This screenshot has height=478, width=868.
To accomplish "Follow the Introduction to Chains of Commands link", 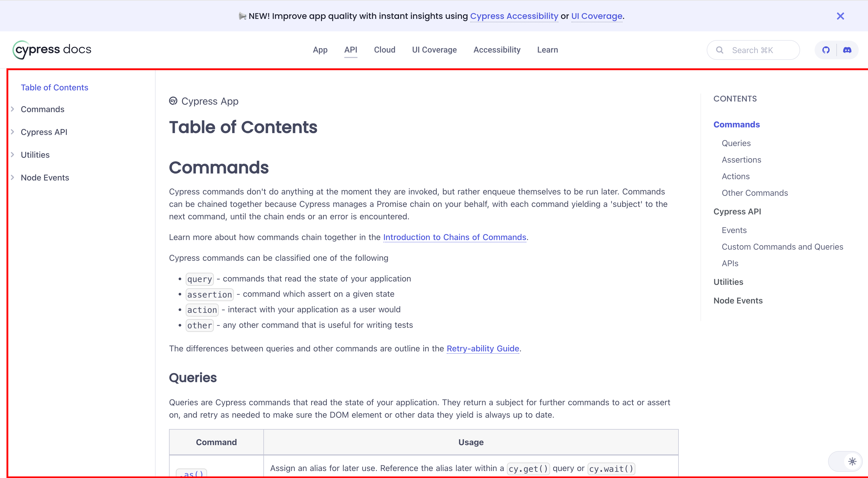I will [x=454, y=237].
